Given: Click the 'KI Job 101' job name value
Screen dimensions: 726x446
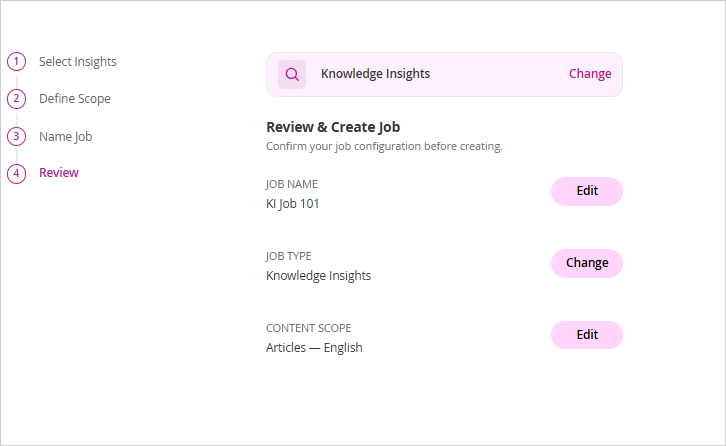Looking at the screenshot, I should point(293,204).
